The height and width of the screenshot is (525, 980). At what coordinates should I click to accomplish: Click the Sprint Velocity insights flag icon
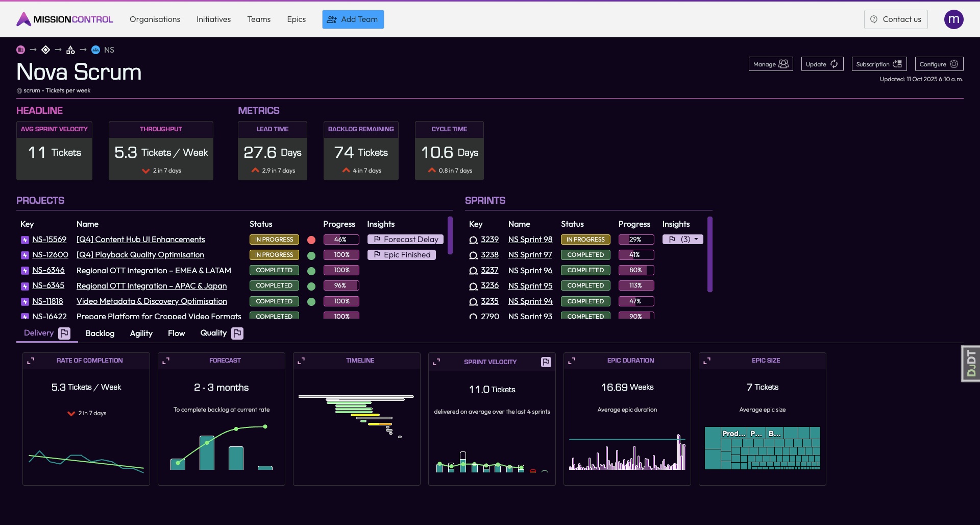[x=546, y=362]
